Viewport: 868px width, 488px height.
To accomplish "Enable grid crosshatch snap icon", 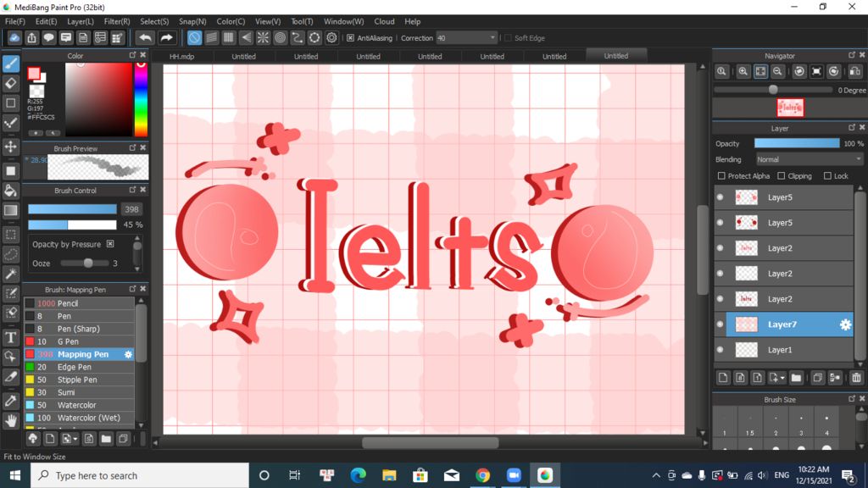I will pos(229,37).
